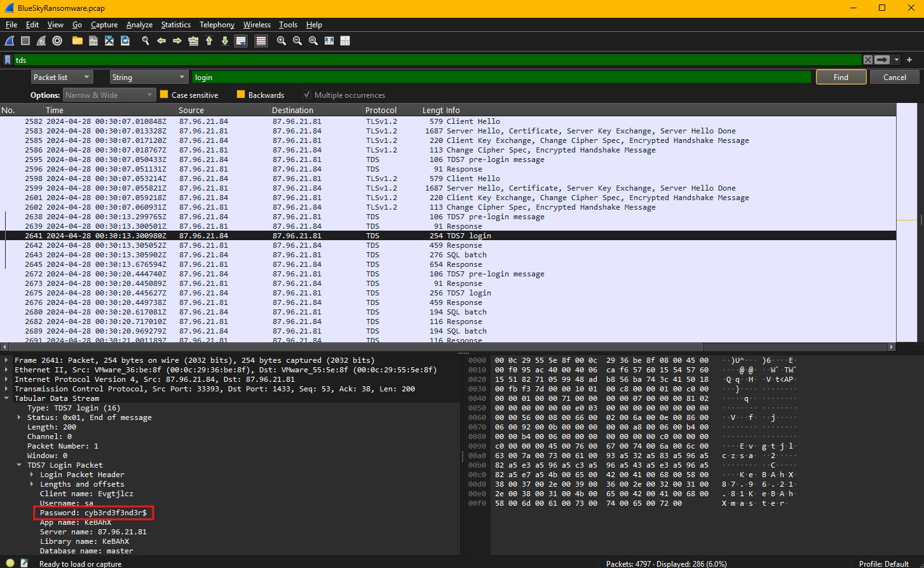Click the Cancel button in search bar
Image resolution: width=924 pixels, height=568 pixels.
pyautogui.click(x=894, y=77)
